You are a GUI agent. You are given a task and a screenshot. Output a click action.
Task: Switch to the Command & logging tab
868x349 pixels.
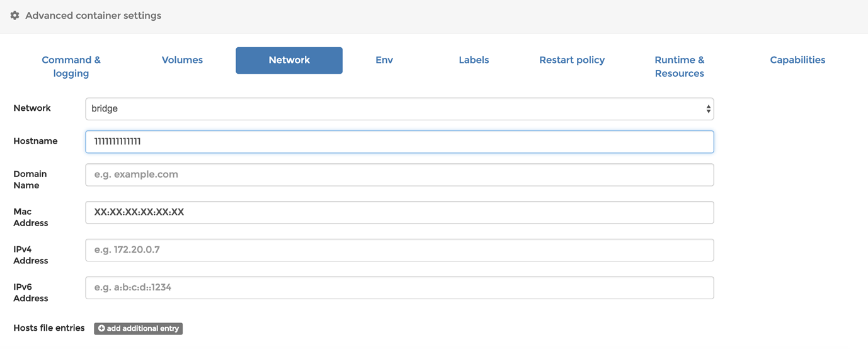[x=71, y=67]
